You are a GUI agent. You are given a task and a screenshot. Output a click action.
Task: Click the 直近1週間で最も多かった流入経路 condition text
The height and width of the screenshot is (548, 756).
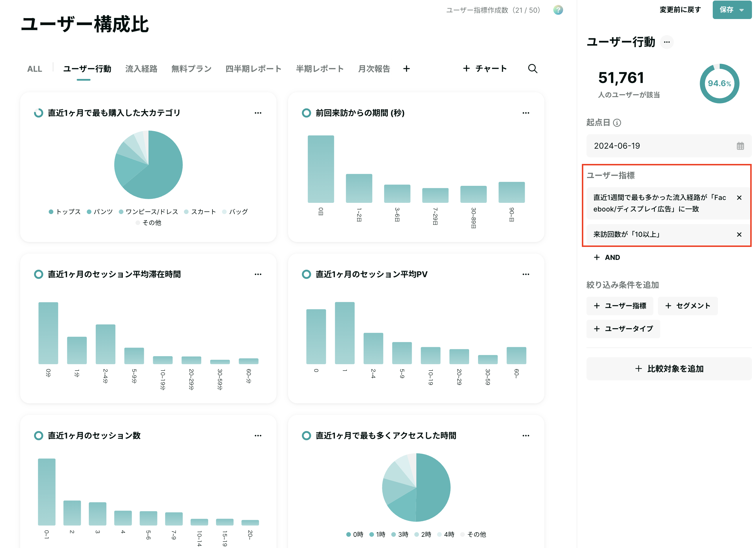click(x=659, y=203)
